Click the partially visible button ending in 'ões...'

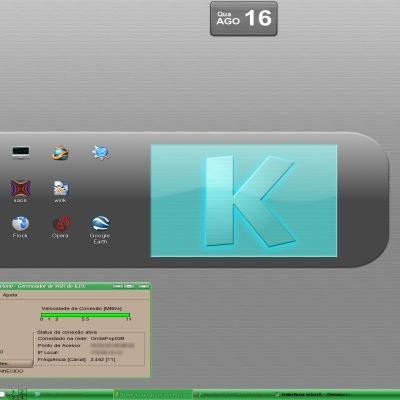[x=16, y=363]
